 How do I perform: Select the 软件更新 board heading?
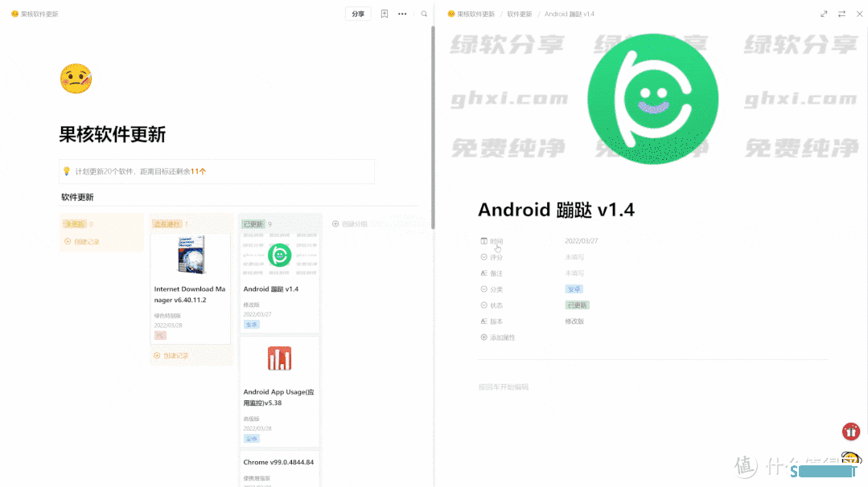[x=77, y=198]
